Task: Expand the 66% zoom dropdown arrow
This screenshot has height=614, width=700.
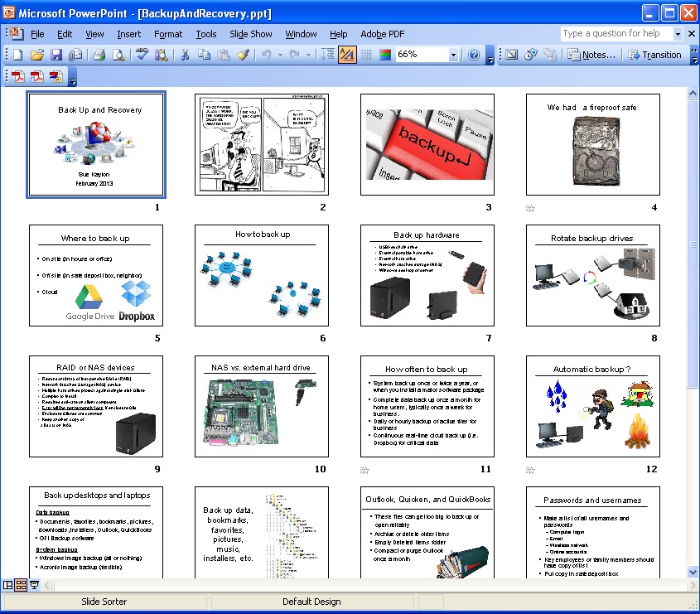Action: tap(453, 55)
